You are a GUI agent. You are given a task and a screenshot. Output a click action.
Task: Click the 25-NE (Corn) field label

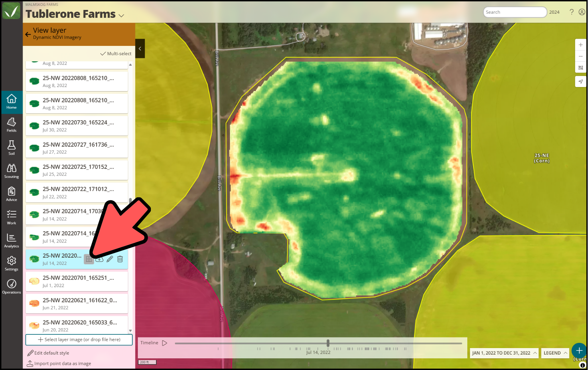pos(542,158)
